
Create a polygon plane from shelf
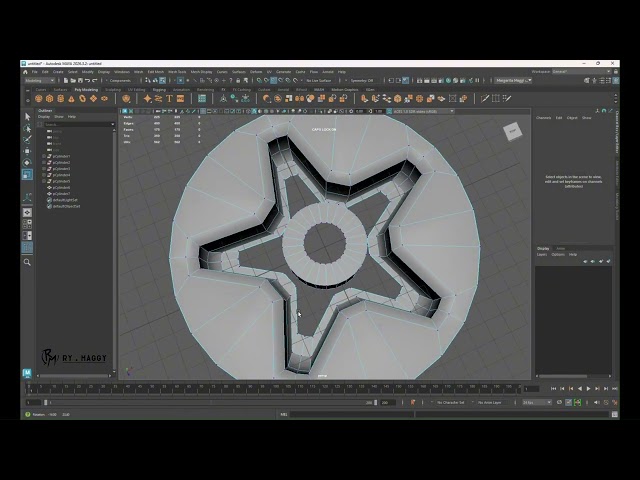93,98
